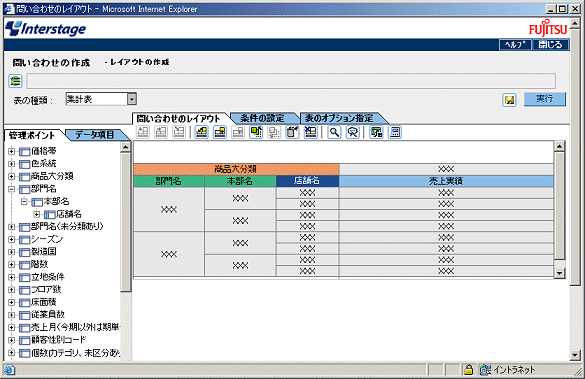Screen dimensions: 585x379
Task: Click the green overlapping squares toolbar icon
Action: [x=256, y=132]
